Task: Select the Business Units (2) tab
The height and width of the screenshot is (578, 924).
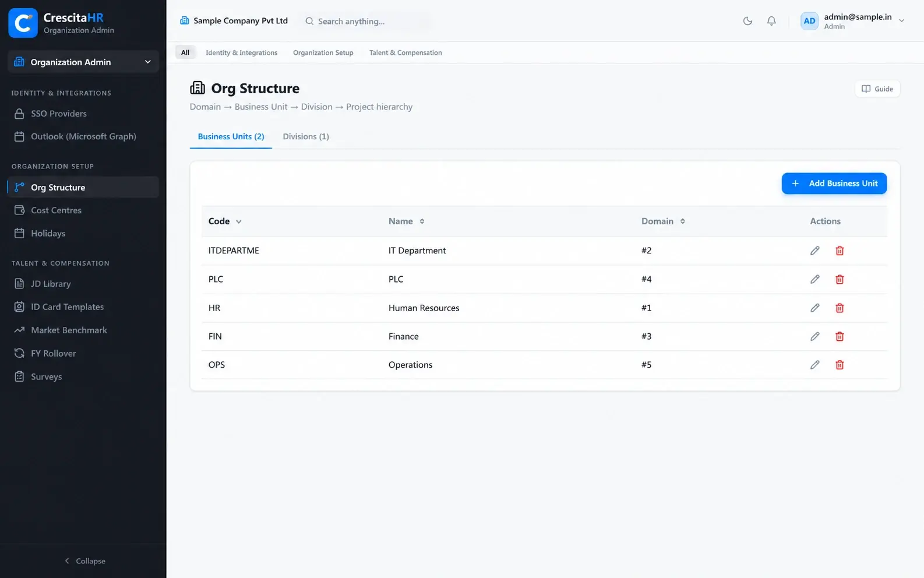Action: [x=231, y=136]
